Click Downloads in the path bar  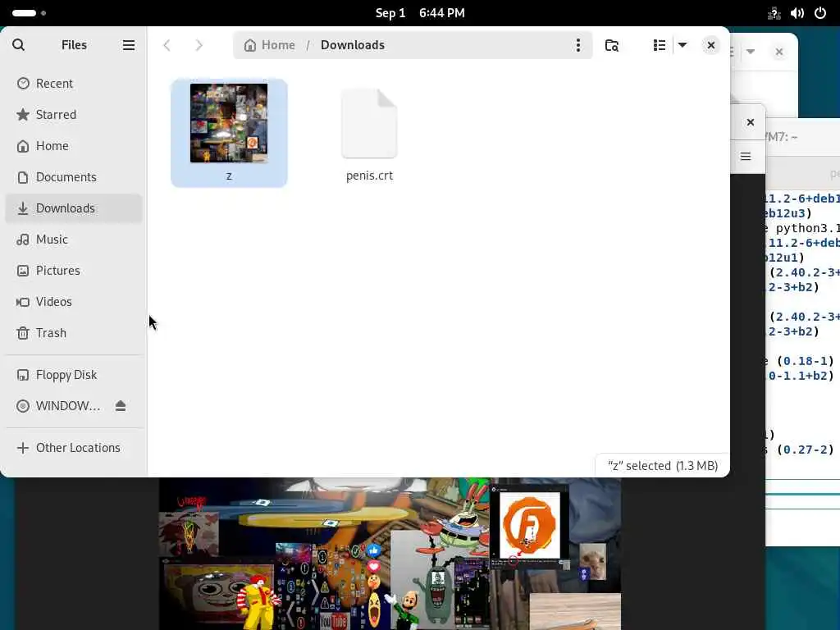click(353, 45)
